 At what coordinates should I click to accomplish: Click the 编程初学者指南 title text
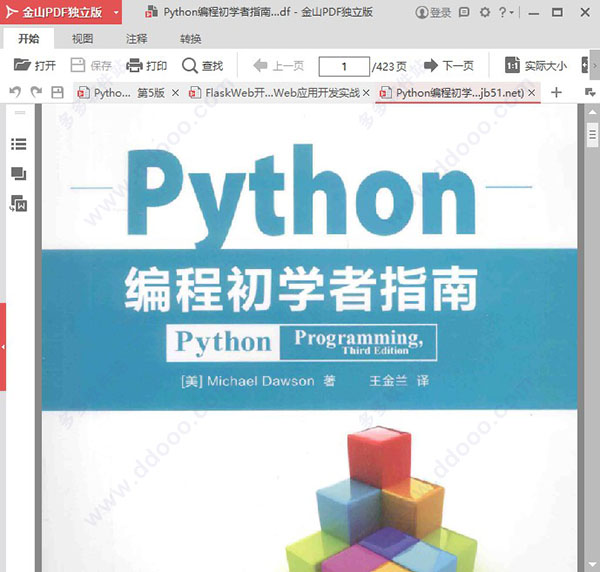point(301,289)
